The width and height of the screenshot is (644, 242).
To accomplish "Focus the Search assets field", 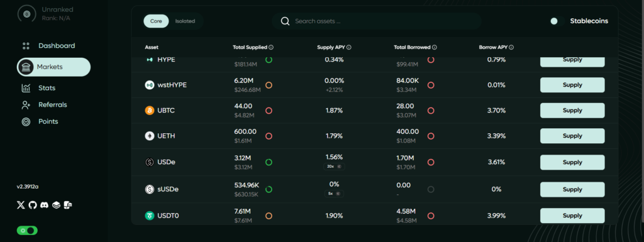I will [x=377, y=21].
